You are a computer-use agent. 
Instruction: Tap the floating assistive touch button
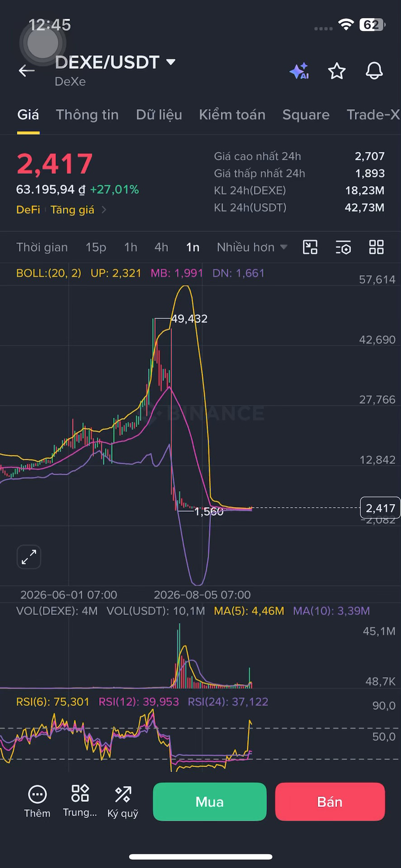[43, 42]
